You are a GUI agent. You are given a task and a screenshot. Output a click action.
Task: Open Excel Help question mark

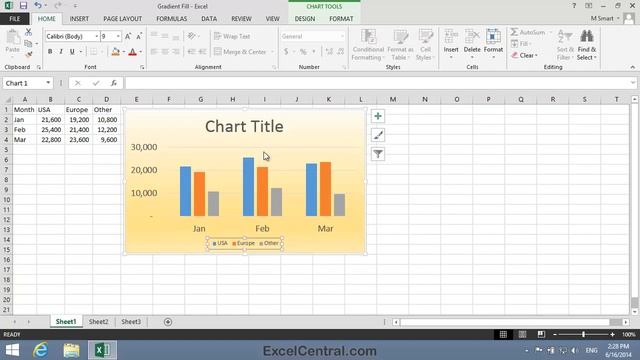(x=574, y=6)
